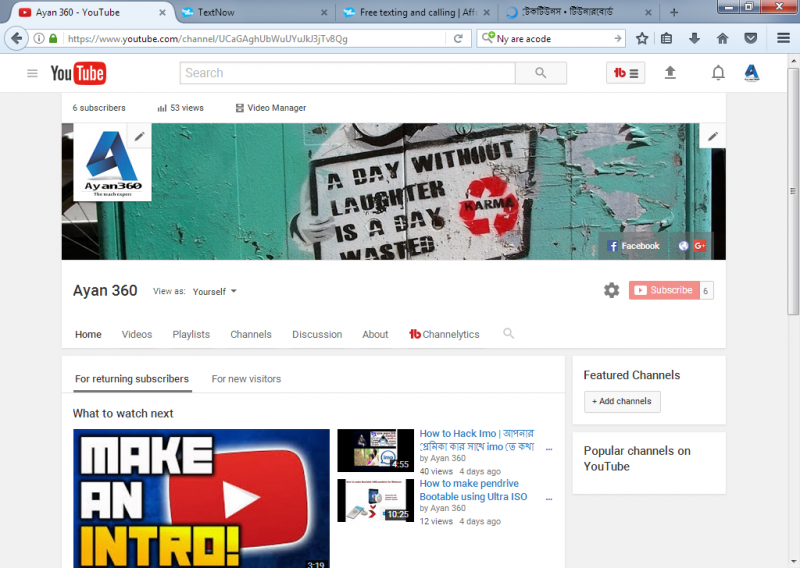Viewport: 800px width, 568px height.
Task: Click the Ayan 360 channel name
Action: (x=105, y=290)
